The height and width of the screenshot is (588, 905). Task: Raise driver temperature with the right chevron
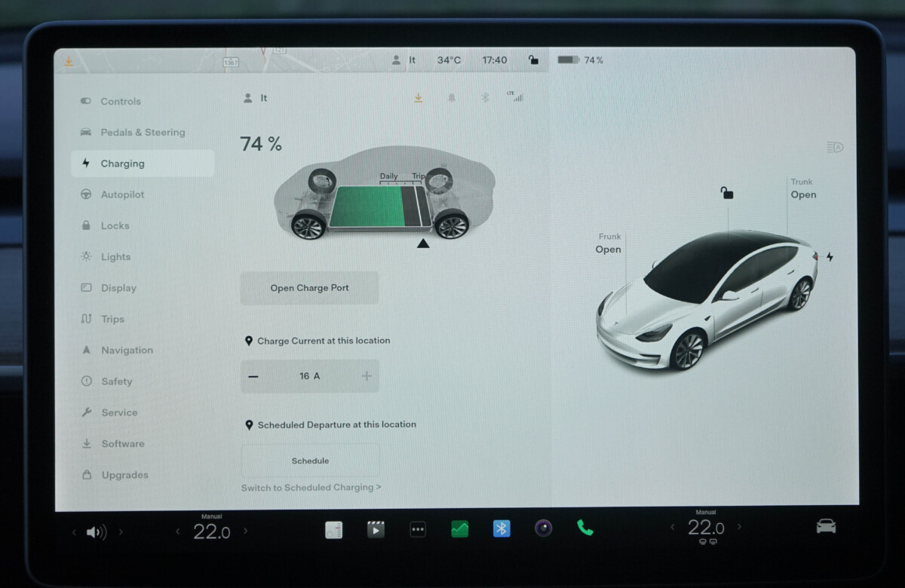point(245,531)
